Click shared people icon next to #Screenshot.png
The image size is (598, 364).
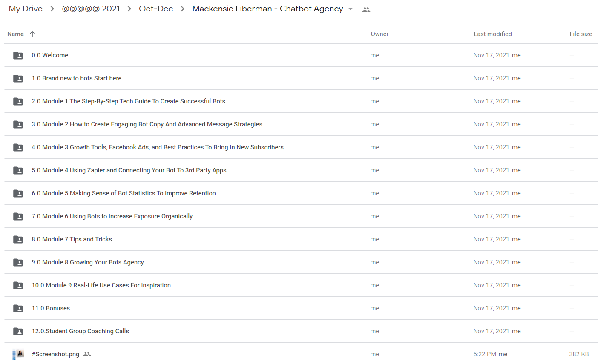87,354
